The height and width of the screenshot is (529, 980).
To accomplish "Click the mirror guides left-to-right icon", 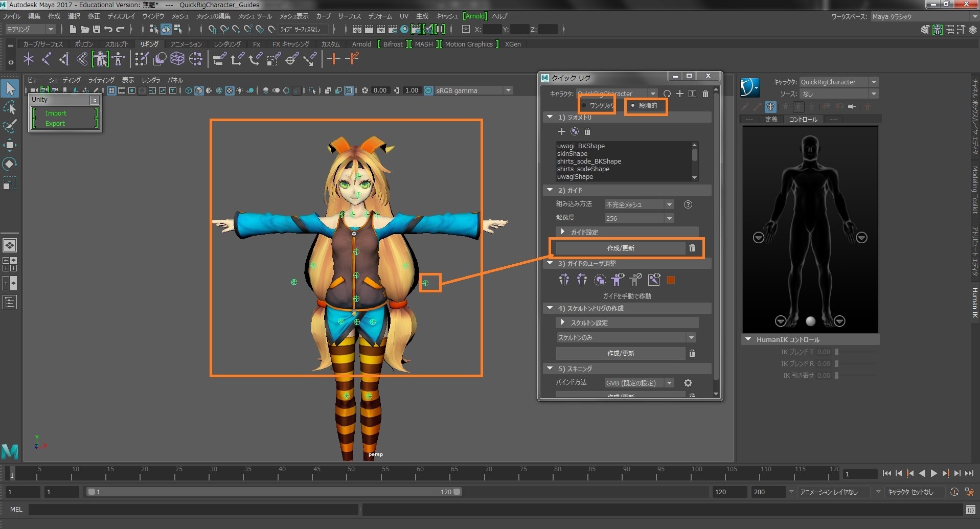I will [564, 280].
